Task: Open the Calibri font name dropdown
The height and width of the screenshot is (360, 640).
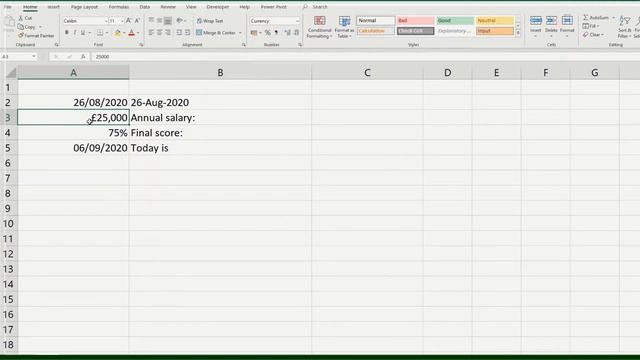Action: tap(106, 21)
